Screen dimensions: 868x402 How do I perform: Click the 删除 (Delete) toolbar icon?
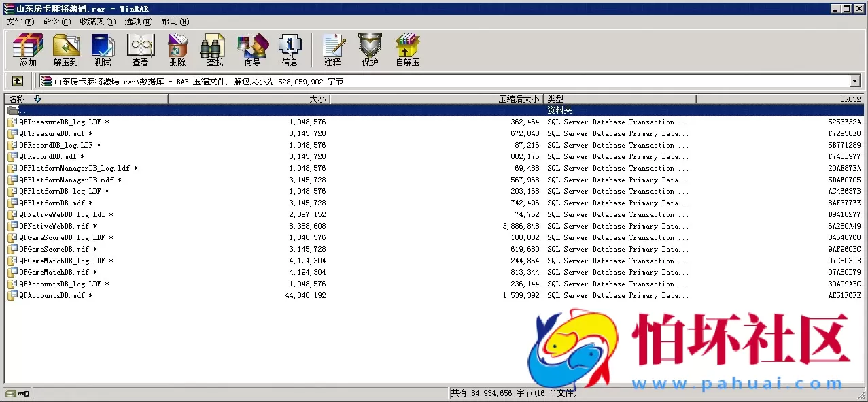pyautogui.click(x=177, y=50)
